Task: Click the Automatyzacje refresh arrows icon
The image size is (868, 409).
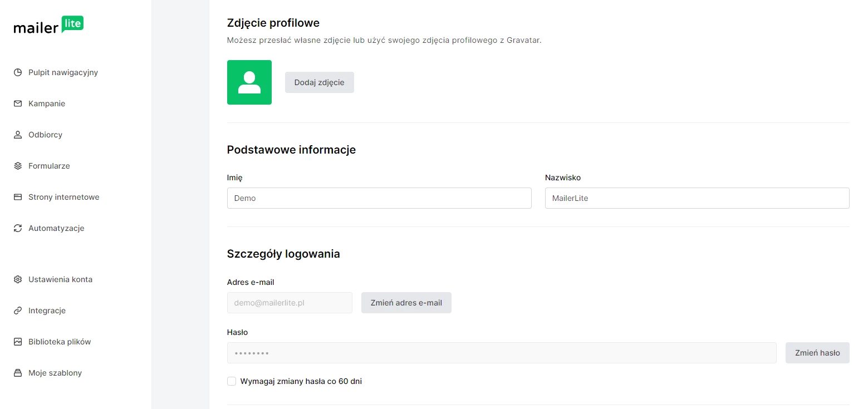Action: [18, 228]
